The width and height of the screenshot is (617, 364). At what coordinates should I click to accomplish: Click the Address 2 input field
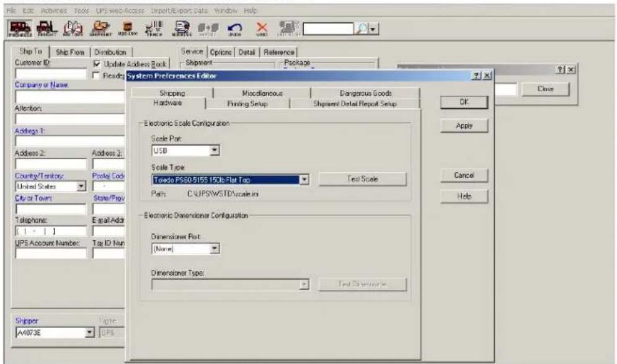point(51,163)
